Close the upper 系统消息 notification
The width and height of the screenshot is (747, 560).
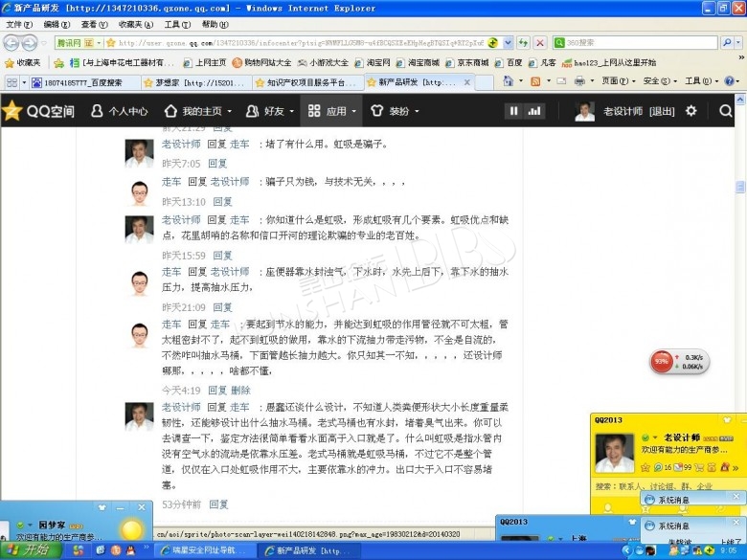point(736,496)
